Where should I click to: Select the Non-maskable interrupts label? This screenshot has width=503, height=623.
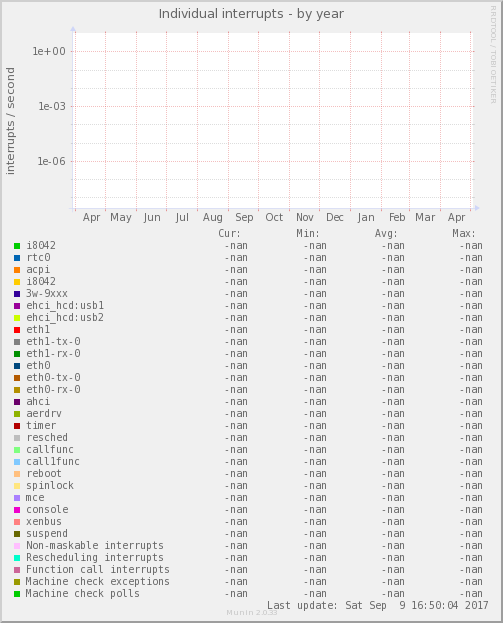(95, 546)
